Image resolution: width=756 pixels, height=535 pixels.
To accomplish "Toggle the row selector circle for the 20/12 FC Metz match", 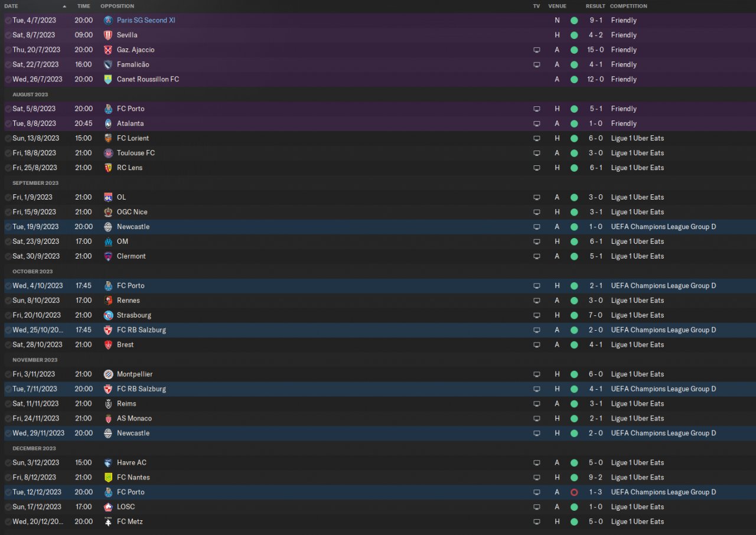I will click(x=8, y=521).
